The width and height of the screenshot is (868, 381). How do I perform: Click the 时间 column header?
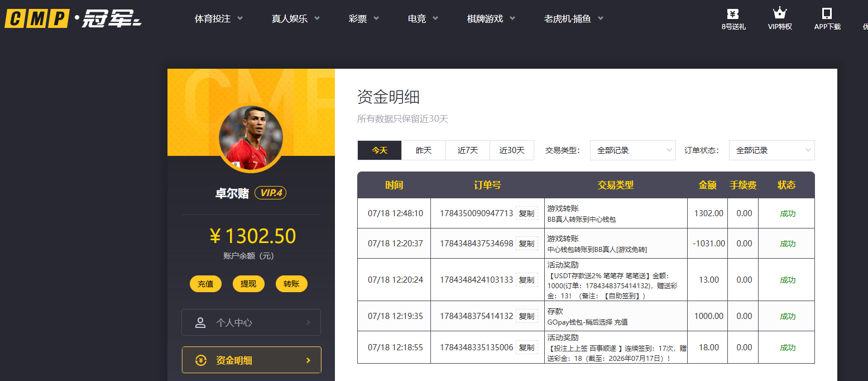tap(394, 185)
